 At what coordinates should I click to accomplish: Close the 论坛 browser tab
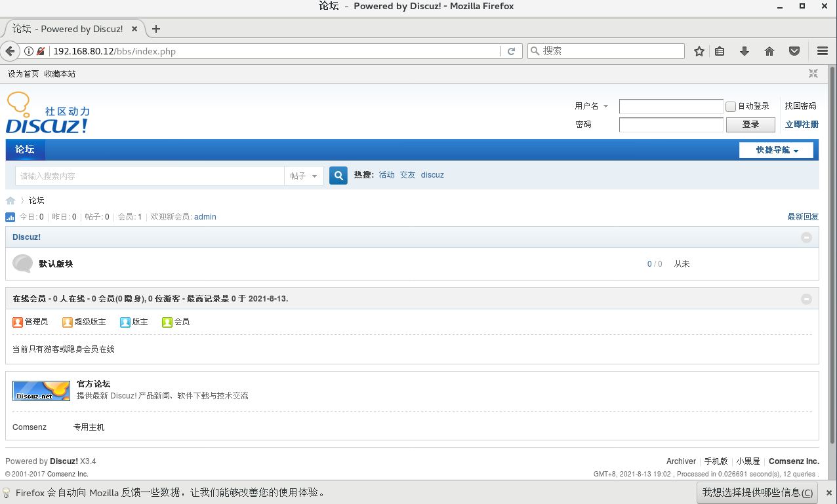tap(135, 29)
